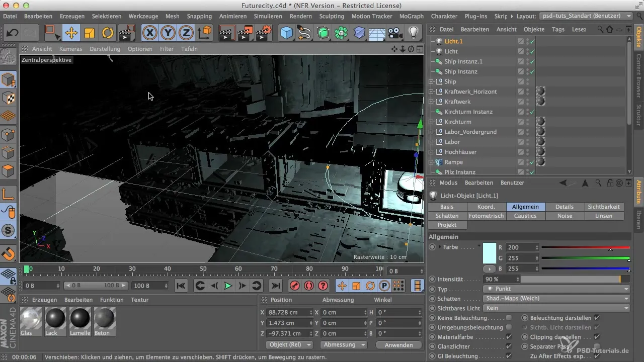Activate Points mode

click(9, 134)
